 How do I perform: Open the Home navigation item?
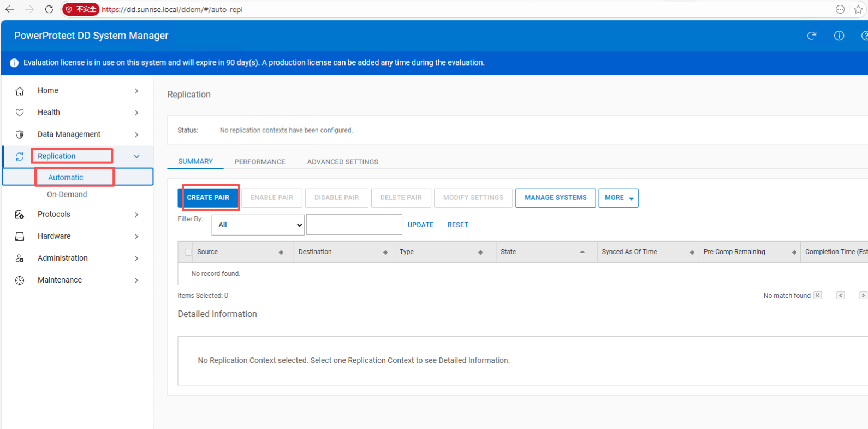pos(48,91)
